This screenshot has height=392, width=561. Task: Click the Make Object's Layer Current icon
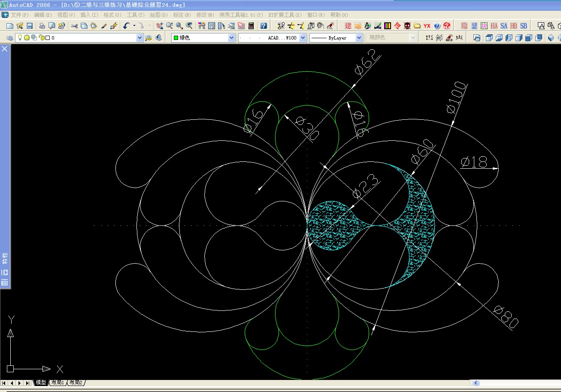coord(149,38)
